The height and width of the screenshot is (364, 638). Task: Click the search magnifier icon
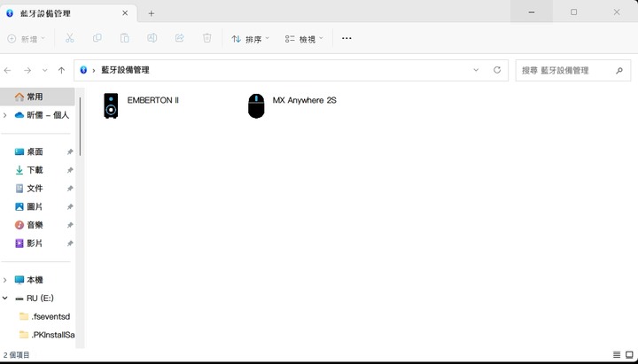[619, 70]
